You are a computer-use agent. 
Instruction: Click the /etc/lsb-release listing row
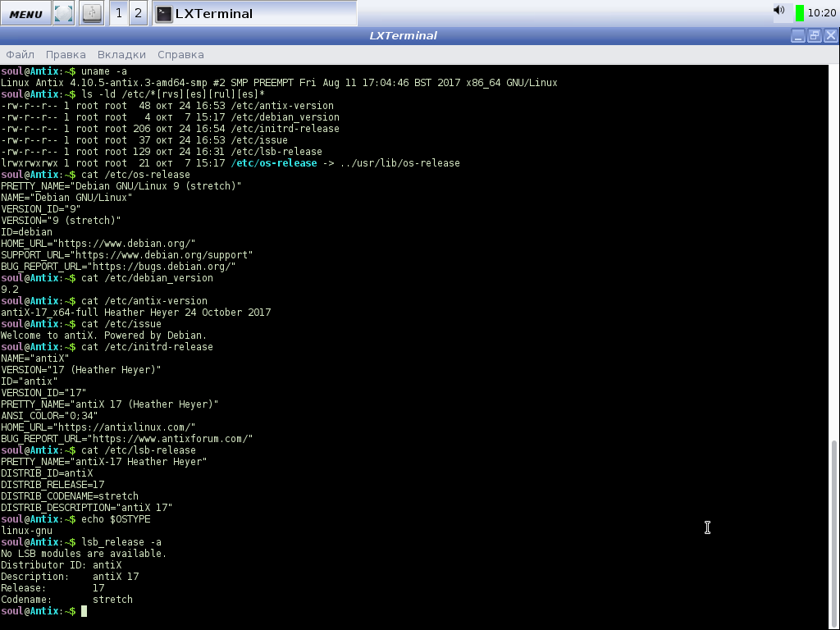pyautogui.click(x=162, y=152)
